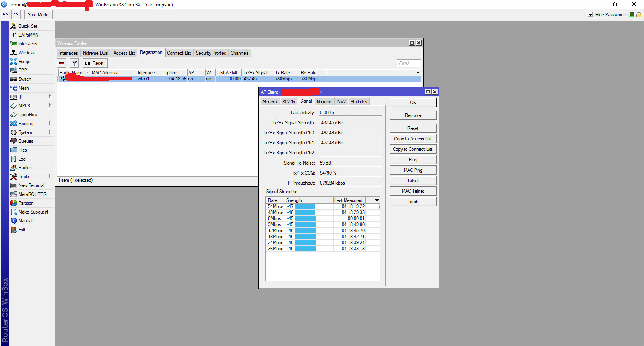Screen dimensions: 644x346
Task: Open the registration table columns dropdown
Action: [418, 73]
